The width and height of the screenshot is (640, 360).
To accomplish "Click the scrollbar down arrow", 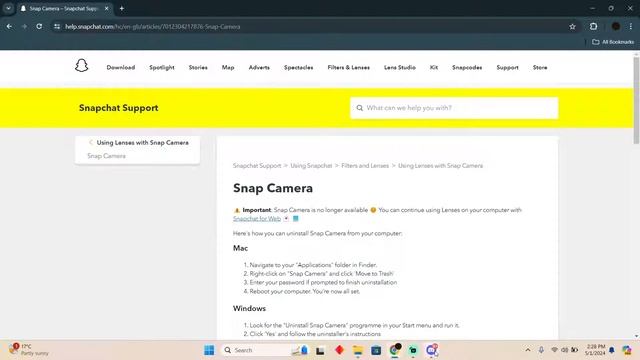I will pyautogui.click(x=636, y=336).
